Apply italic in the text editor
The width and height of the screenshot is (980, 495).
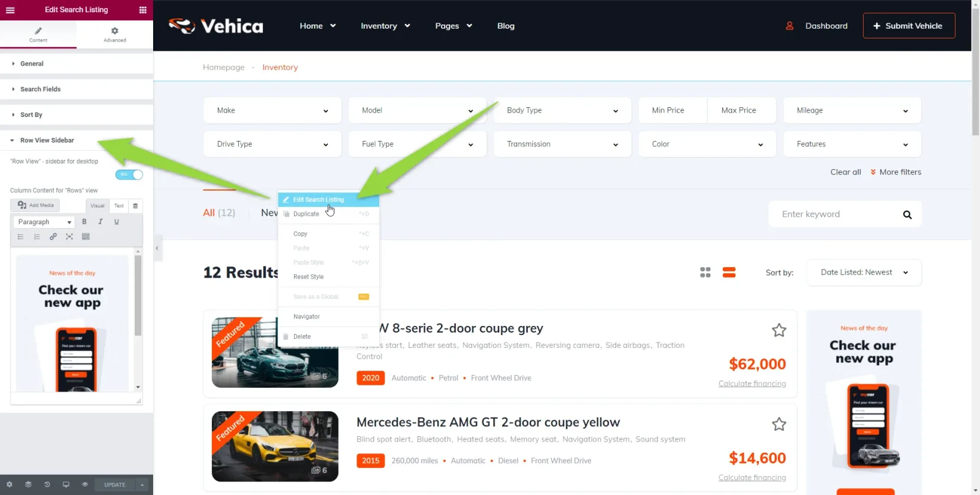pyautogui.click(x=100, y=222)
